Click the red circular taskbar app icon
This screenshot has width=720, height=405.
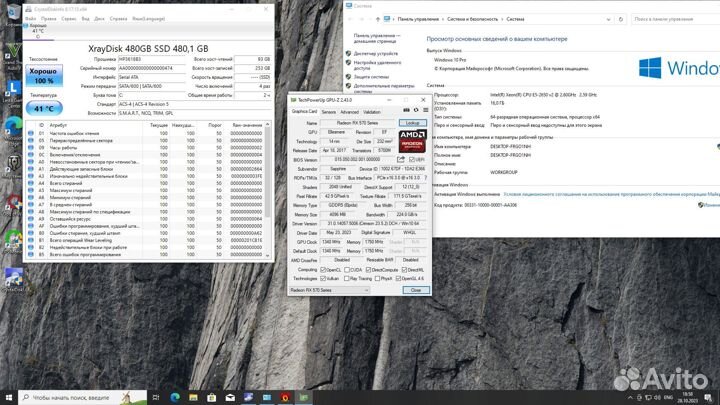[x=285, y=397]
